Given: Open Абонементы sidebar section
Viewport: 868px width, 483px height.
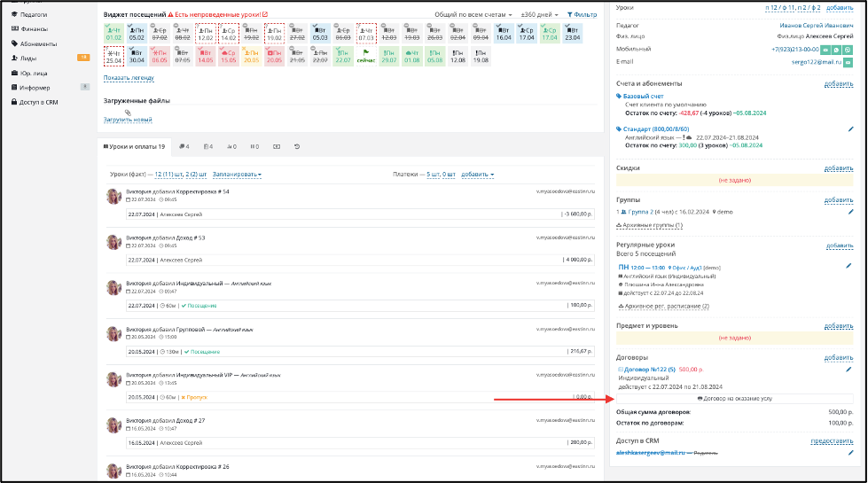Looking at the screenshot, I should pyautogui.click(x=38, y=43).
